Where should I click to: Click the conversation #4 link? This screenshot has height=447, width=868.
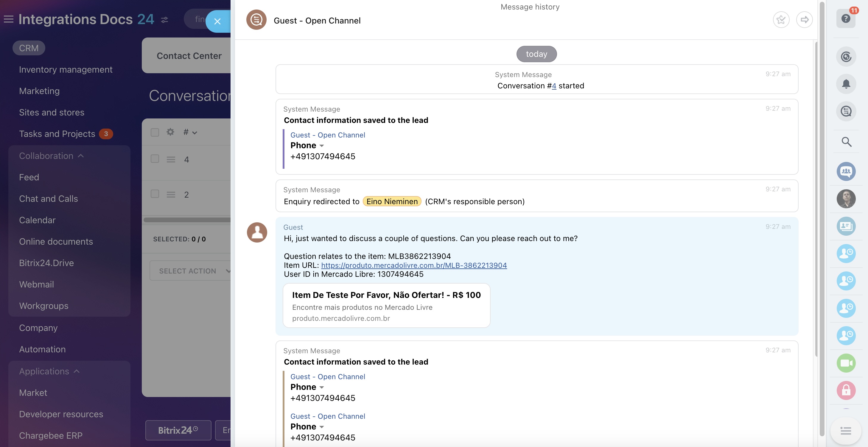click(x=554, y=86)
